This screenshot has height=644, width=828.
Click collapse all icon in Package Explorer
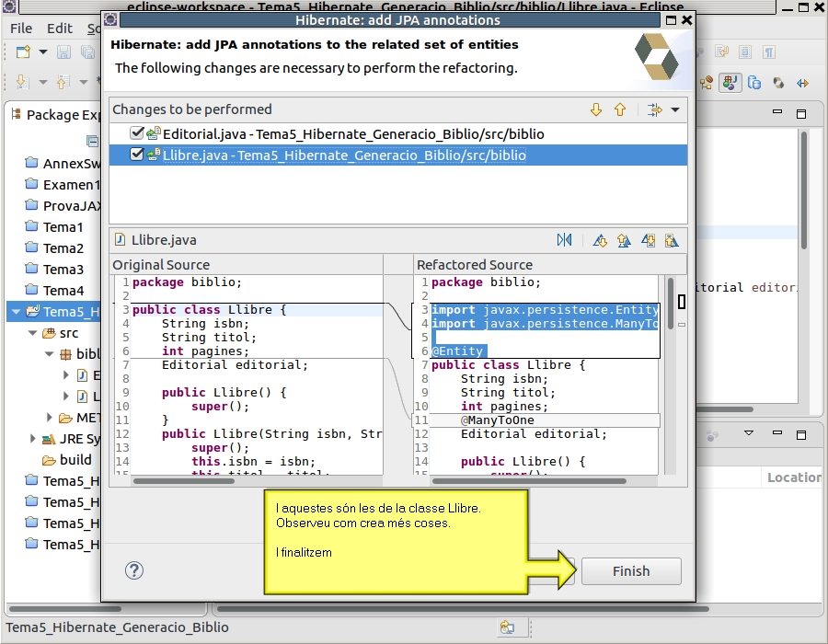coord(92,141)
